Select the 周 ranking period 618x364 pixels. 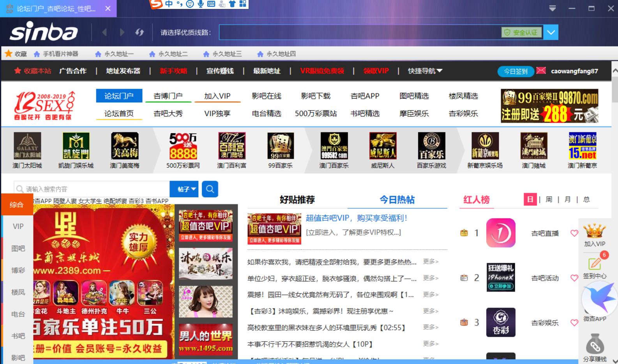point(549,199)
